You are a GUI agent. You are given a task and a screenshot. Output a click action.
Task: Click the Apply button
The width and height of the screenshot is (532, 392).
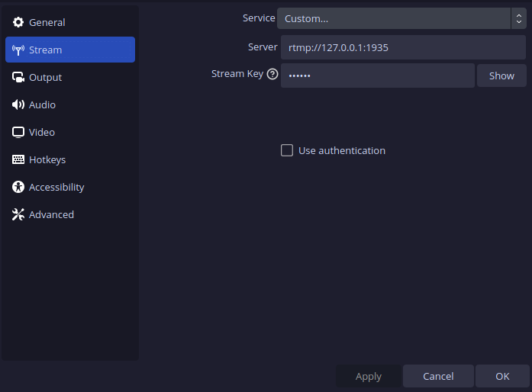click(x=369, y=376)
